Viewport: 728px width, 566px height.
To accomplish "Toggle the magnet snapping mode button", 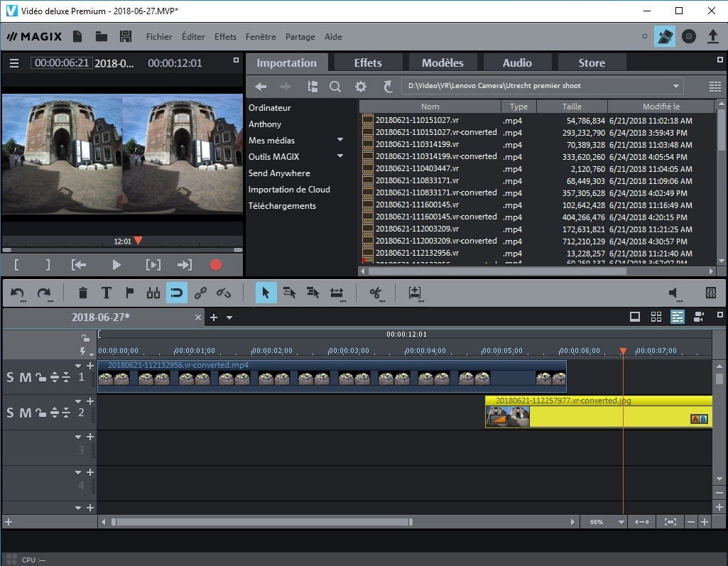I will coord(177,293).
